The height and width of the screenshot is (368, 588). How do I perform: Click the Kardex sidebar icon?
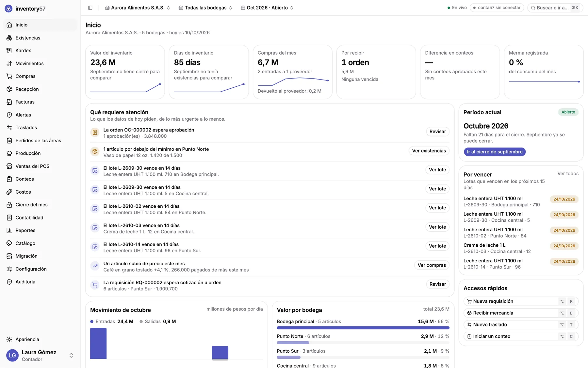[9, 50]
